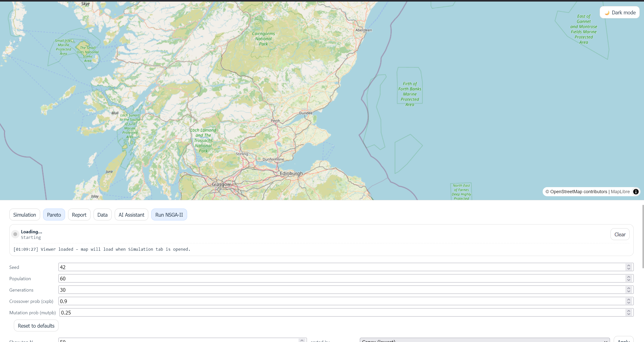The height and width of the screenshot is (342, 644).
Task: Click Glasgow label on the map
Action: (x=221, y=184)
